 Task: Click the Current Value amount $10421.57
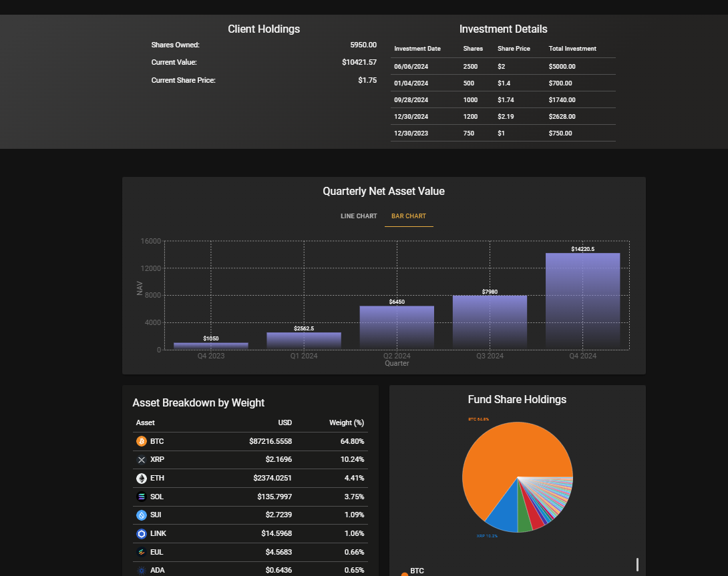click(359, 62)
